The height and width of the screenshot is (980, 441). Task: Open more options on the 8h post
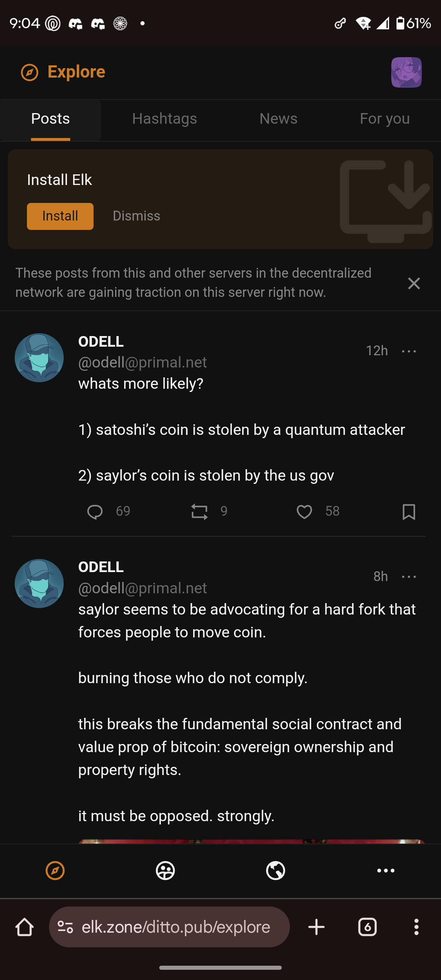pyautogui.click(x=409, y=577)
